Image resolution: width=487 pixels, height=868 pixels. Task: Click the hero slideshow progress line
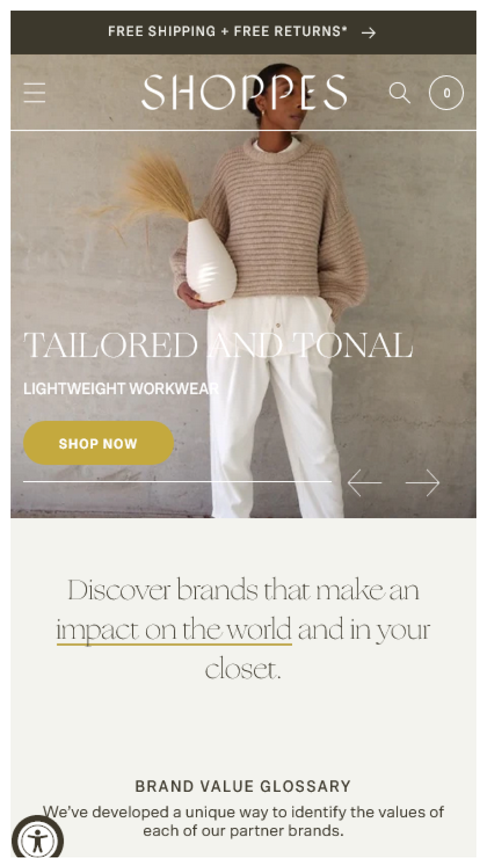pos(177,482)
